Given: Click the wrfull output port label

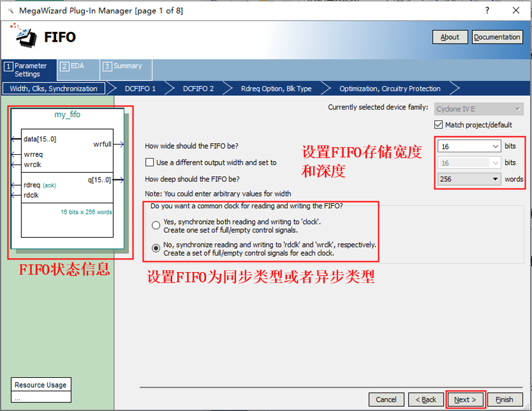Looking at the screenshot, I should pyautogui.click(x=102, y=144).
